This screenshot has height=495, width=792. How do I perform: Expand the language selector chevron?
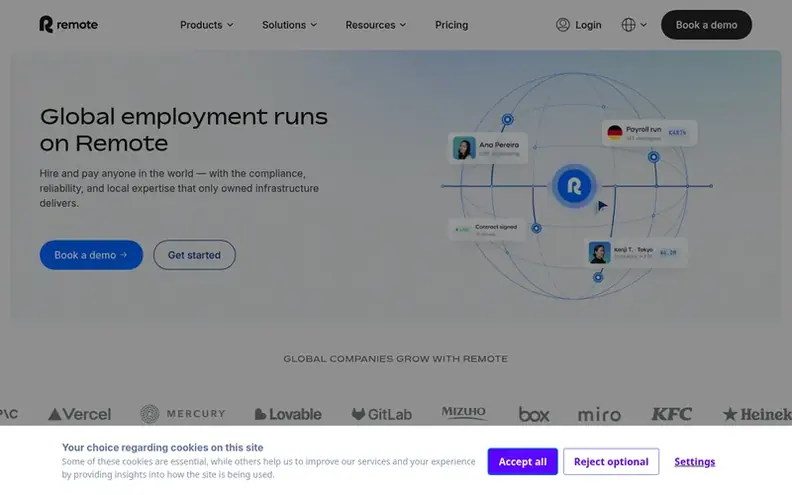(x=644, y=25)
